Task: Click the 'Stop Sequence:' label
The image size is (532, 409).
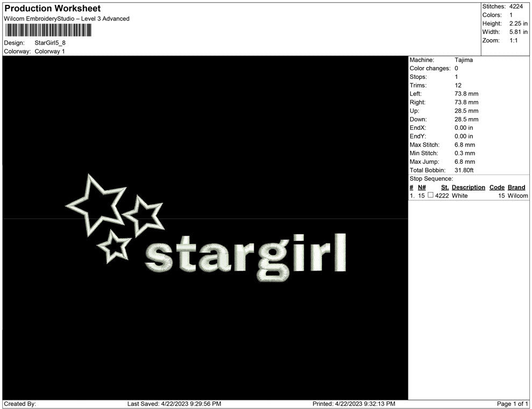Action: 431,179
